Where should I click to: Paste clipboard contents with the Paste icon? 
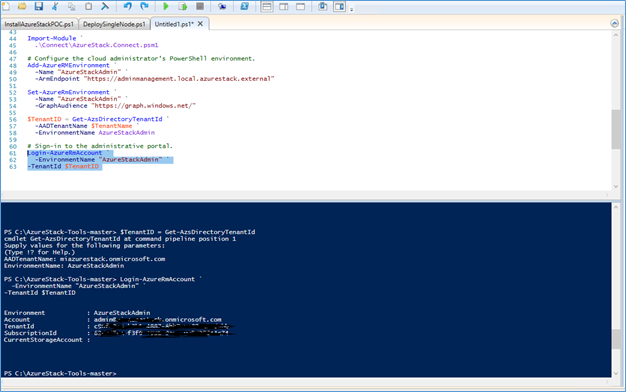(x=88, y=6)
